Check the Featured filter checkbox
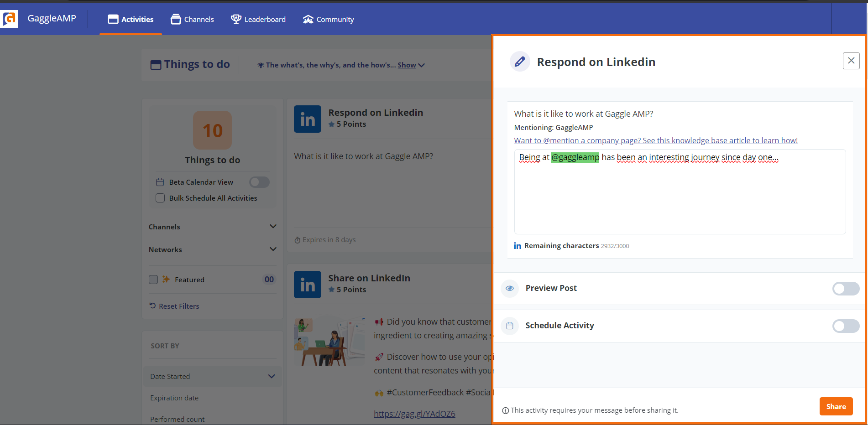This screenshot has height=425, width=868. (x=153, y=280)
